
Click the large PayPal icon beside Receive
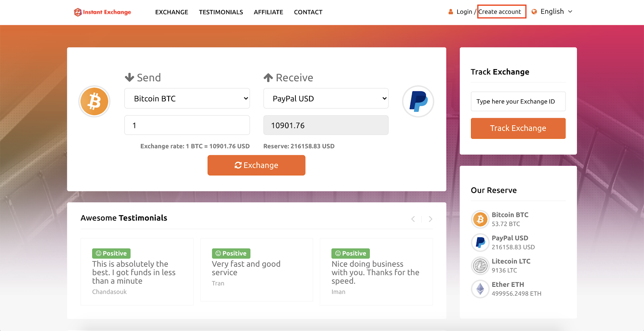(418, 101)
